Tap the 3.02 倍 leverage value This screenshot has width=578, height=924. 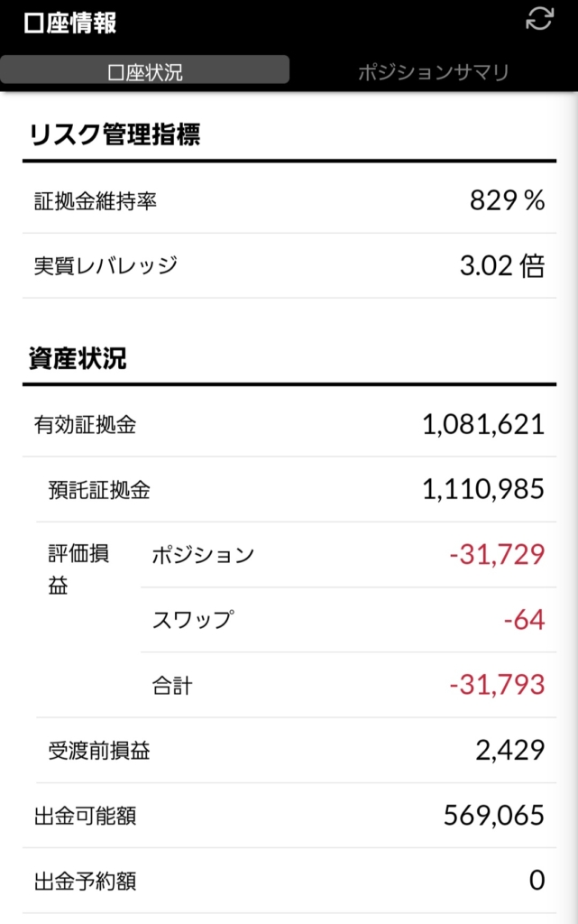(x=502, y=266)
